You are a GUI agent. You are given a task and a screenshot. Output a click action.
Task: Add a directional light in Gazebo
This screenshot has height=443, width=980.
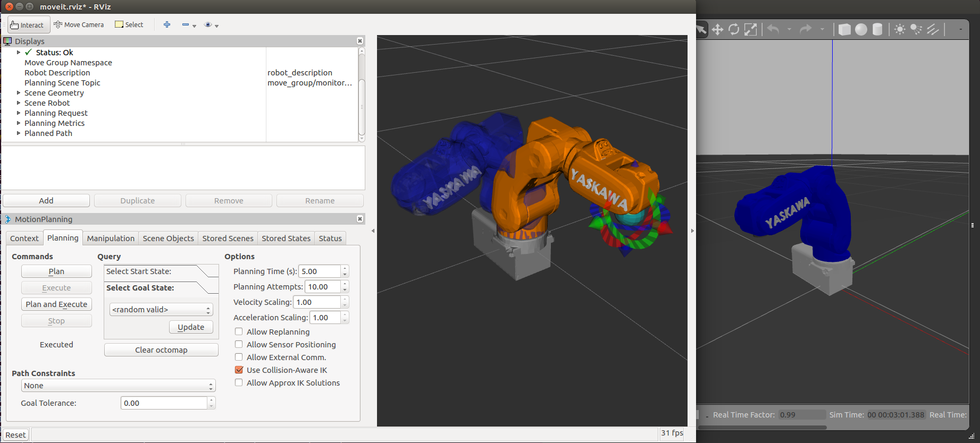[933, 29]
